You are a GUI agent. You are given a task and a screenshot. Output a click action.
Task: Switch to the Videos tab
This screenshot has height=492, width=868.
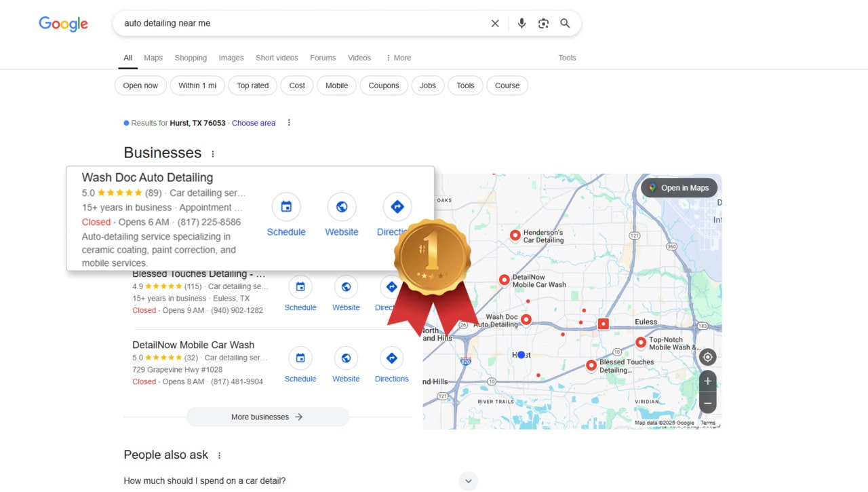click(359, 58)
